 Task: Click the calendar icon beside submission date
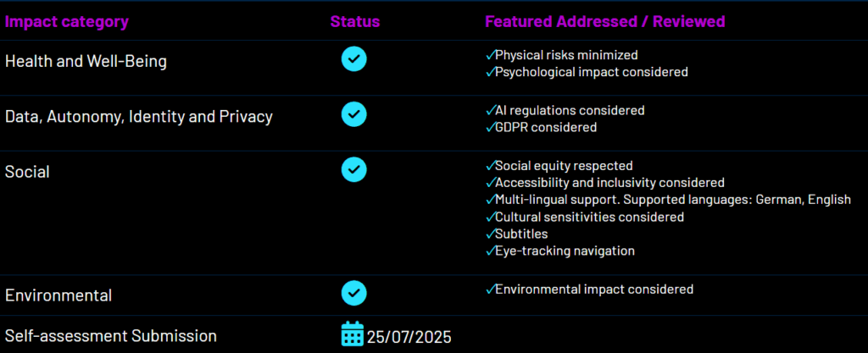[352, 334]
